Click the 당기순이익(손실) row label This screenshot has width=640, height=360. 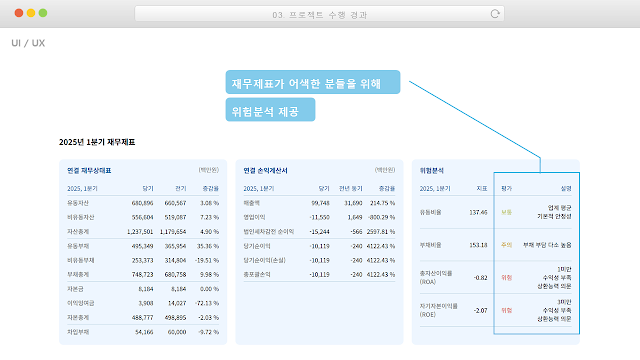(x=264, y=260)
